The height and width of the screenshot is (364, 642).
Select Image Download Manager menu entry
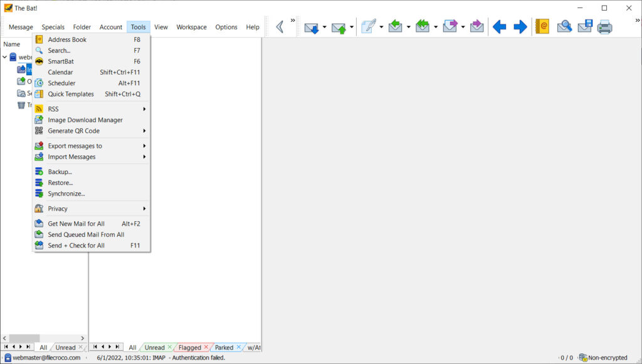coord(85,120)
